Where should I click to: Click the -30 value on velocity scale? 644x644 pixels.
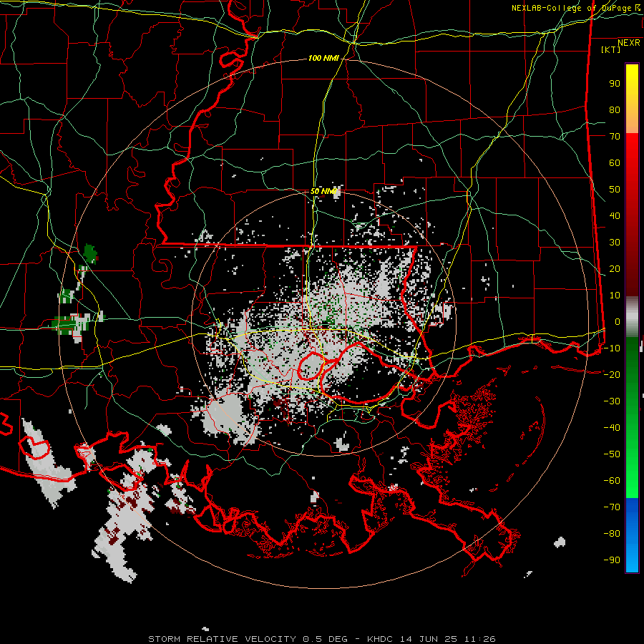[x=612, y=401]
